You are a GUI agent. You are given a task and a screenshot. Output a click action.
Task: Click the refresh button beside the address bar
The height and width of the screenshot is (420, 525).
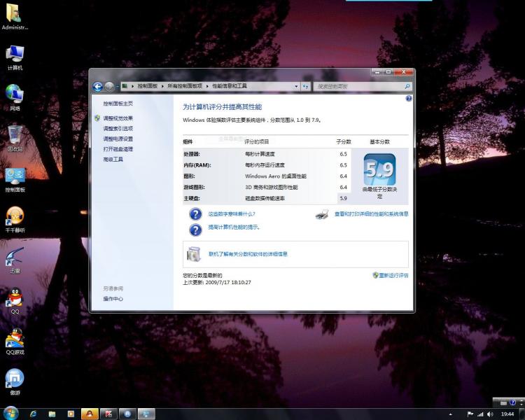coord(305,86)
